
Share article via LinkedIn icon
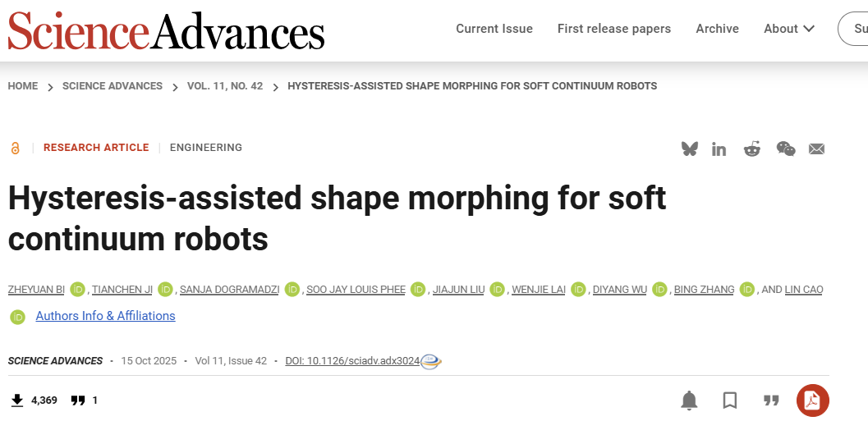tap(719, 149)
